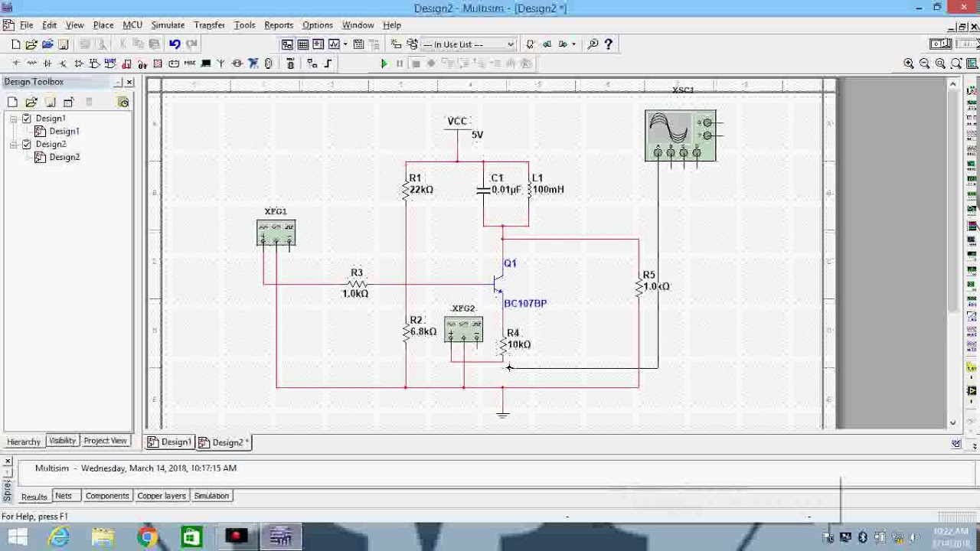Switch to the Hierarchy tab
Viewport: 980px width, 551px height.
(24, 442)
